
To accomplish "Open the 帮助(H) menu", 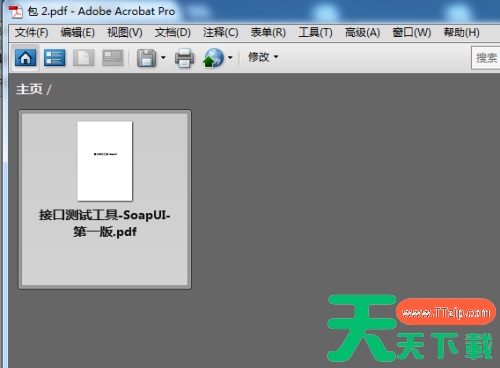I will pos(462,33).
